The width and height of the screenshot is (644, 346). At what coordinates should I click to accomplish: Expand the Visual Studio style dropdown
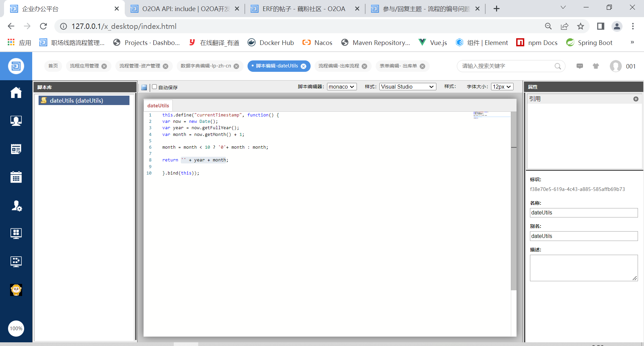coord(407,87)
